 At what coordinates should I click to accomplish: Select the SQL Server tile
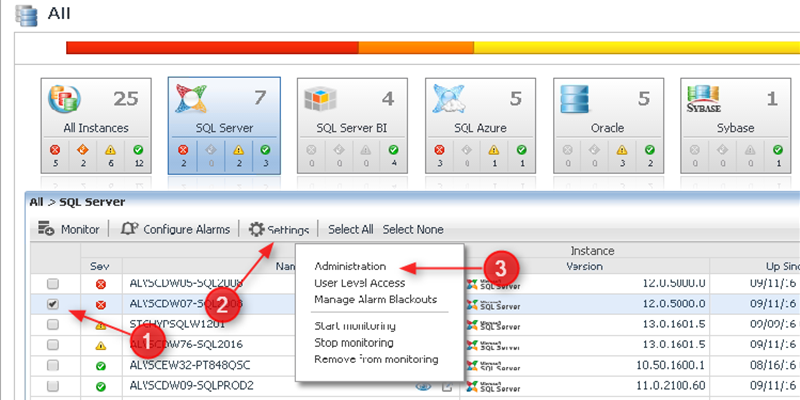tap(224, 126)
